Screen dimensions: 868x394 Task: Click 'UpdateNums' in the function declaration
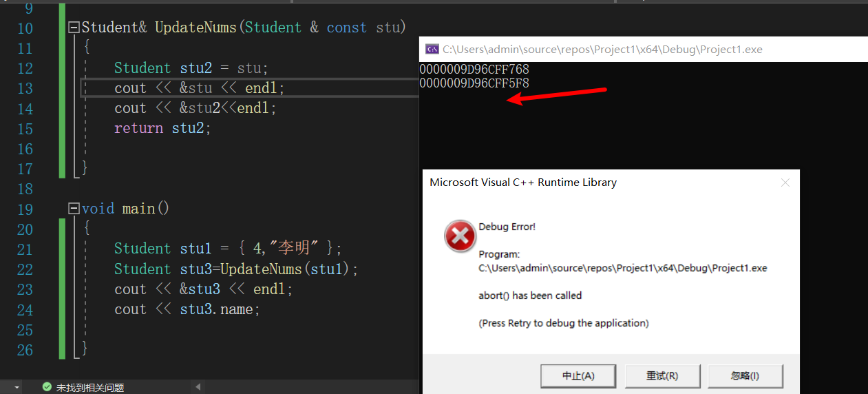tap(195, 28)
